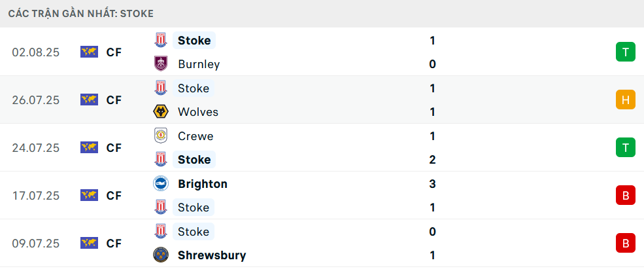Click the red B badge for Shrewsbury match
The height and width of the screenshot is (273, 644).
tap(626, 243)
